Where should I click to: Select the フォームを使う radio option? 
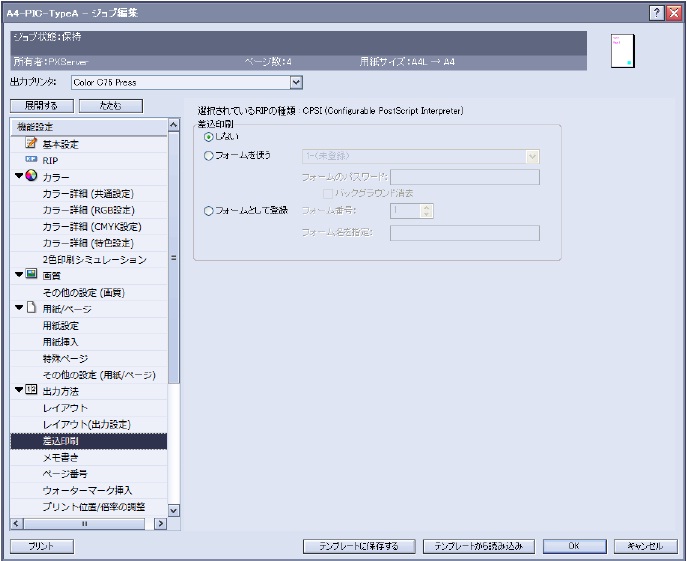(208, 156)
